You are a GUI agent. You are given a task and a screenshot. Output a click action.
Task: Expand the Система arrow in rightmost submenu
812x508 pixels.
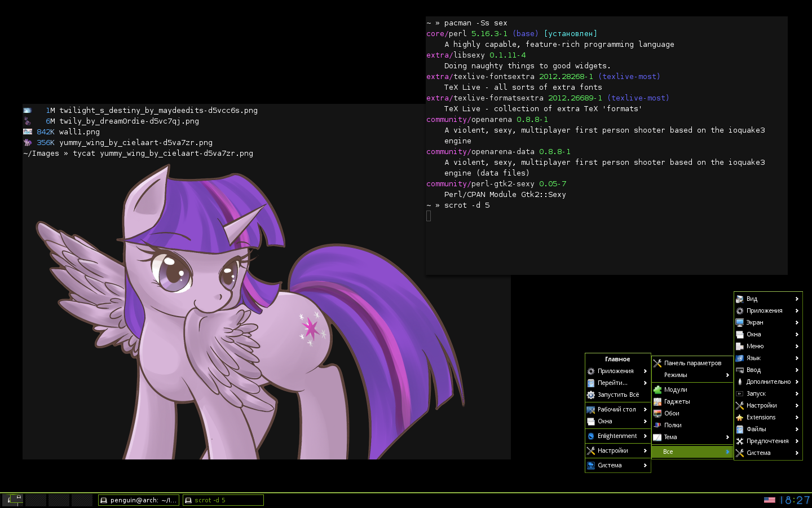[797, 453]
